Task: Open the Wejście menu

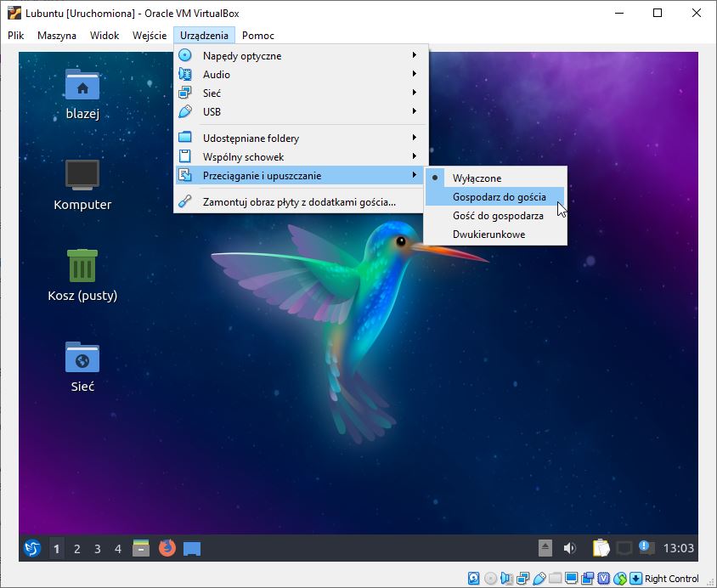Action: [150, 35]
